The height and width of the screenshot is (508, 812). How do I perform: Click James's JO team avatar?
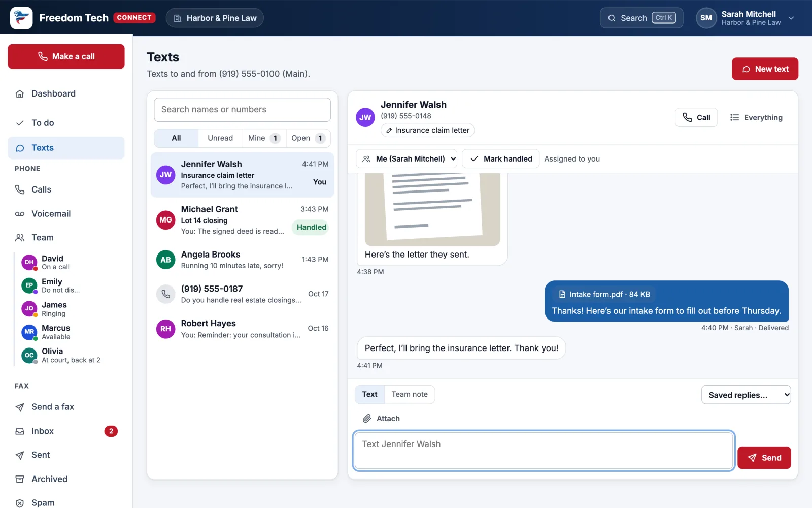tap(29, 308)
